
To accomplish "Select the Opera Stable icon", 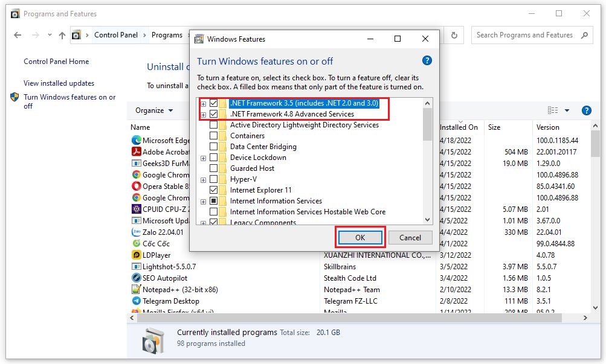I will (x=135, y=186).
